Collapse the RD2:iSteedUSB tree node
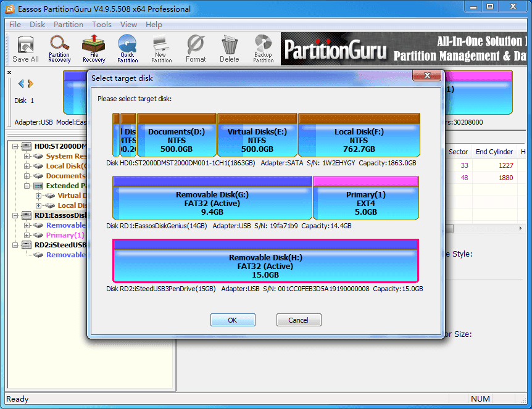 coord(15,245)
